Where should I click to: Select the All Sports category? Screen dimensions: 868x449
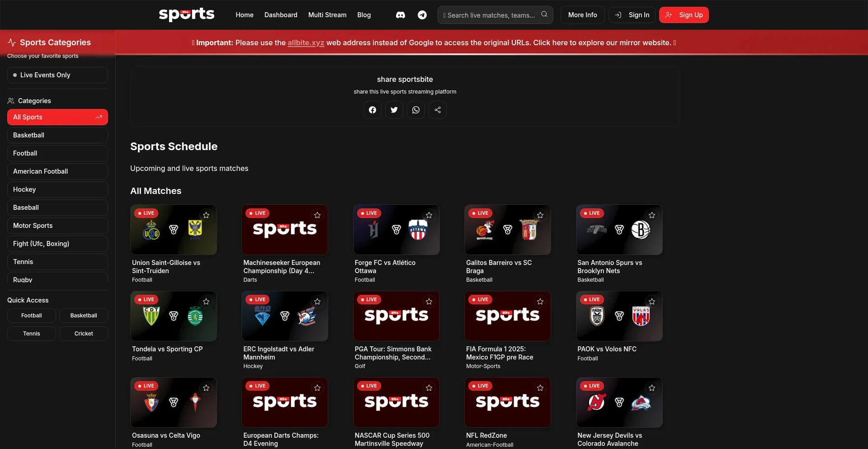[x=57, y=117]
